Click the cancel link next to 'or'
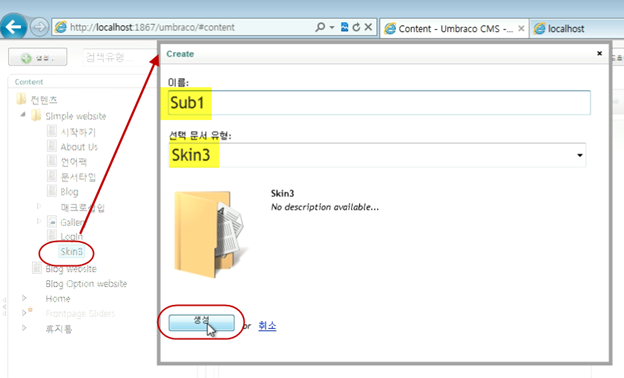The width and height of the screenshot is (624, 378). tap(267, 326)
